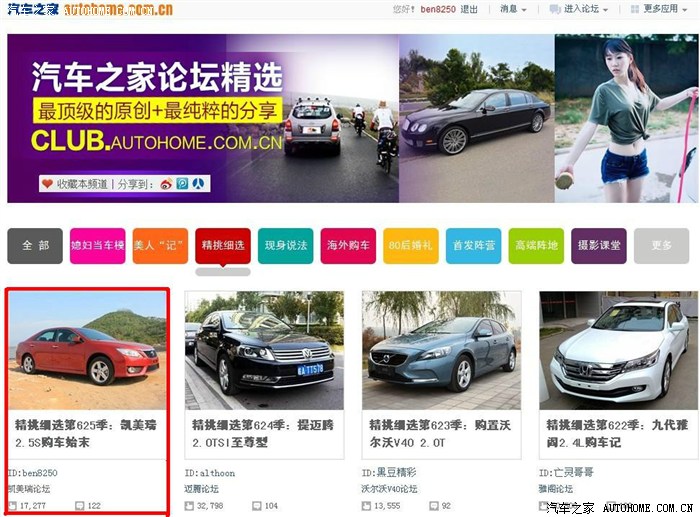Switch to the 海外购车 category tab

[x=347, y=245]
